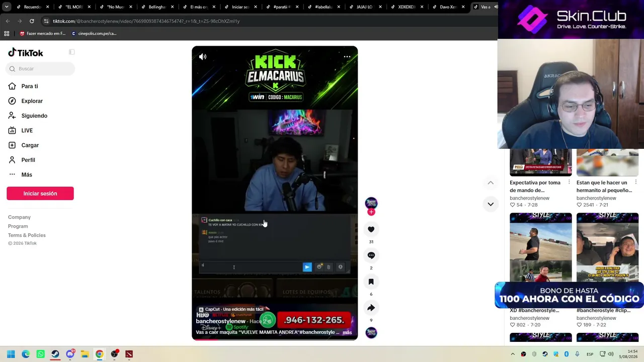
Task: Open options for 'Expectativa por toma' video
Action: 569,182
